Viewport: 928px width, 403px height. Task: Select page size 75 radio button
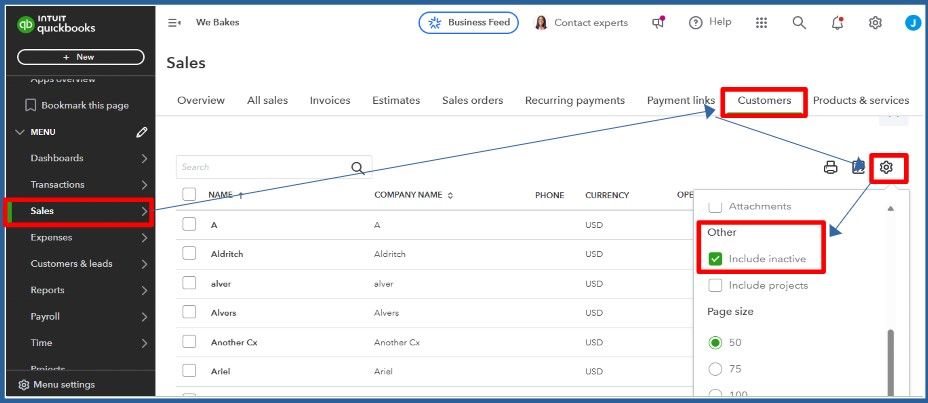(715, 369)
